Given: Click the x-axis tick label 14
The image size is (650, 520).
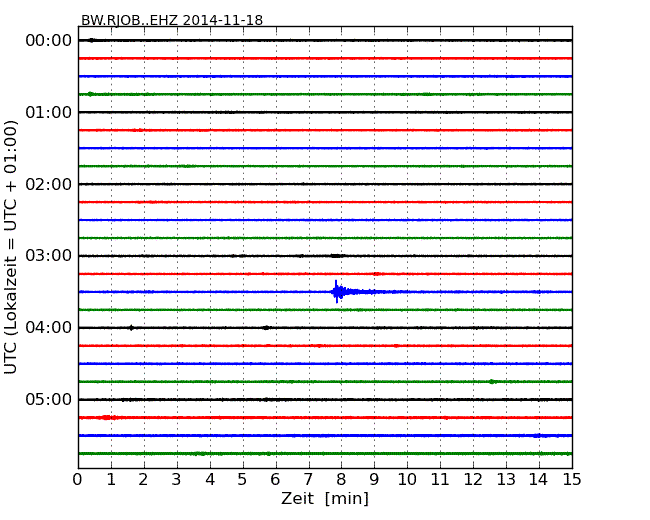Looking at the screenshot, I should [x=538, y=480].
